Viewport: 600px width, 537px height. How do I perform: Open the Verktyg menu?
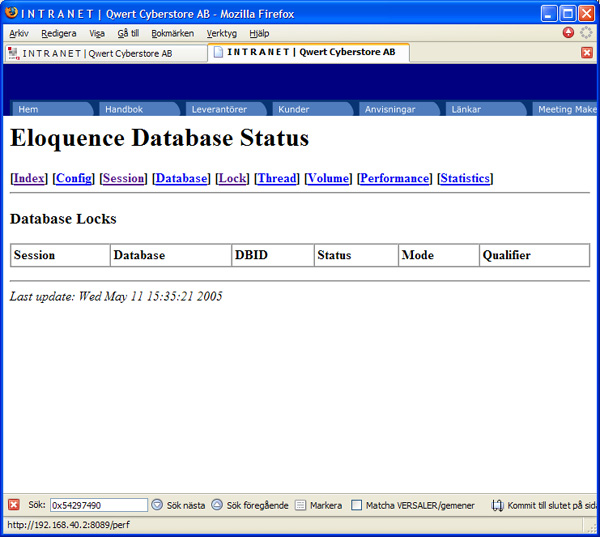[x=222, y=33]
